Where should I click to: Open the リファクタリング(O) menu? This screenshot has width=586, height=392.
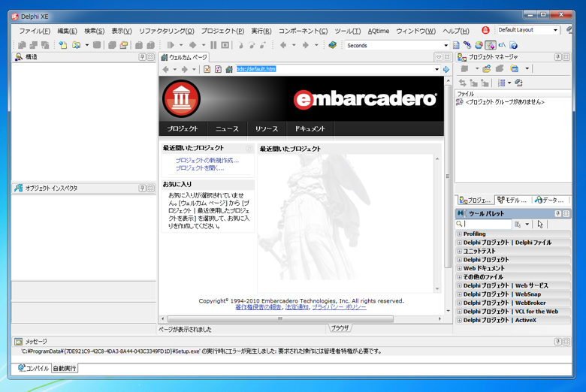pyautogui.click(x=166, y=31)
